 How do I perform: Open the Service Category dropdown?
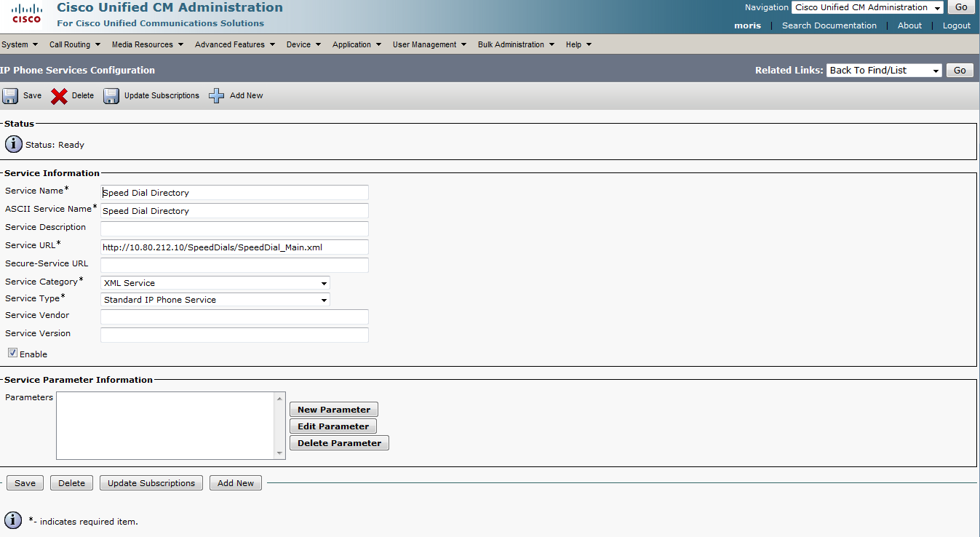coord(215,282)
